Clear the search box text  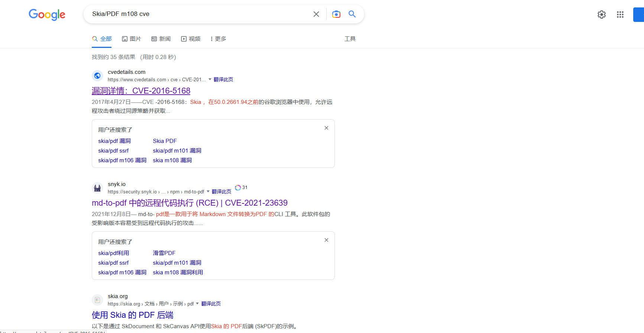316,14
